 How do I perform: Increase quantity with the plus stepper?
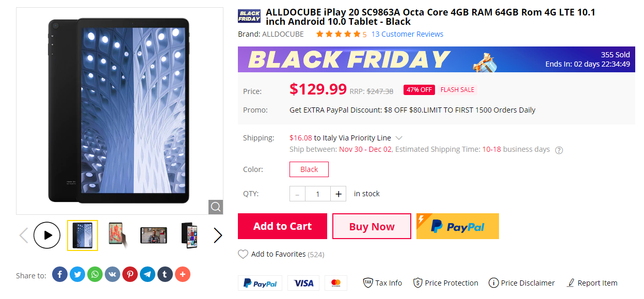tap(338, 193)
